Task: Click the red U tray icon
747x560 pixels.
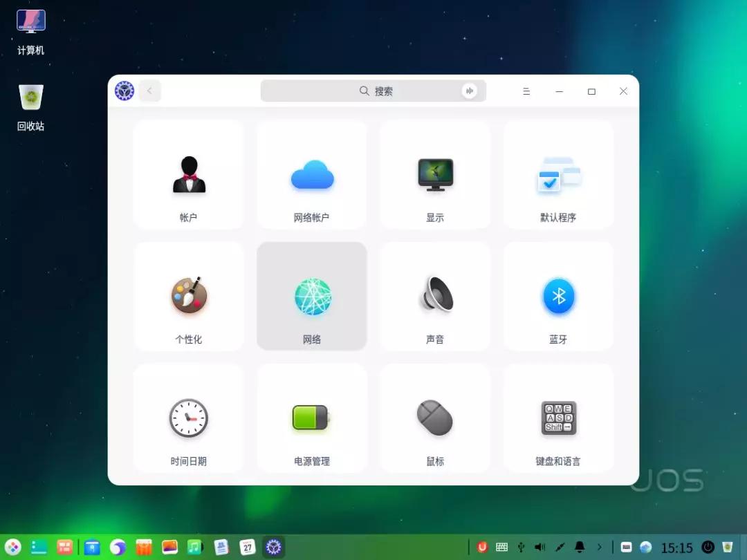Action: point(482,547)
